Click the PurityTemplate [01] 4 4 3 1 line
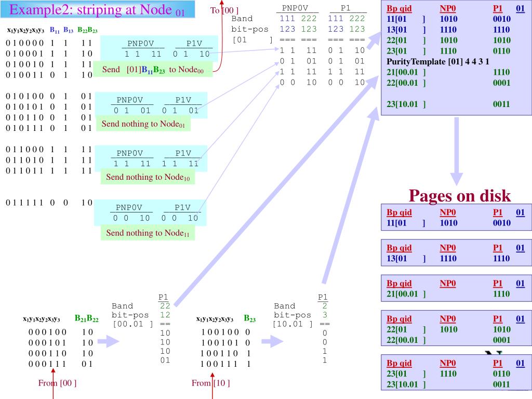 click(437, 61)
